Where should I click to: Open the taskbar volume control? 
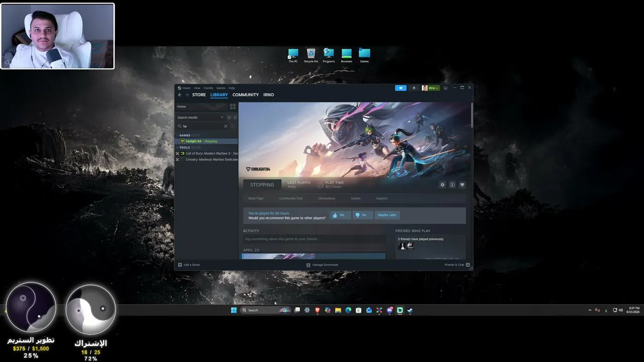pyautogui.click(x=620, y=310)
